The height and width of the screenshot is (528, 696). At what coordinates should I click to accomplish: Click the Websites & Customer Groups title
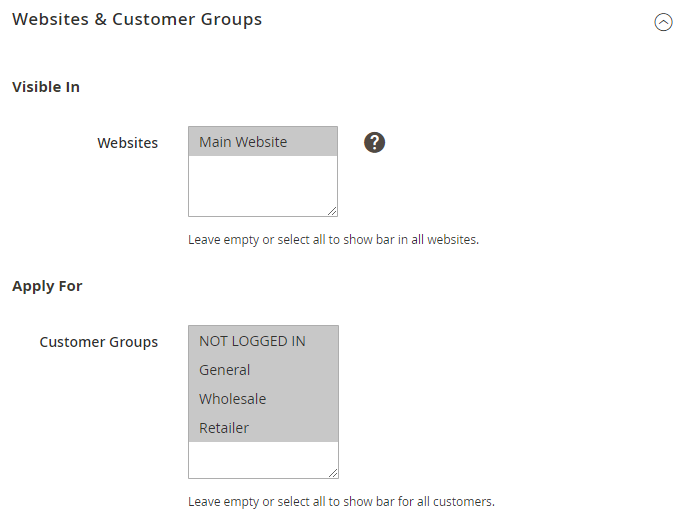(137, 19)
